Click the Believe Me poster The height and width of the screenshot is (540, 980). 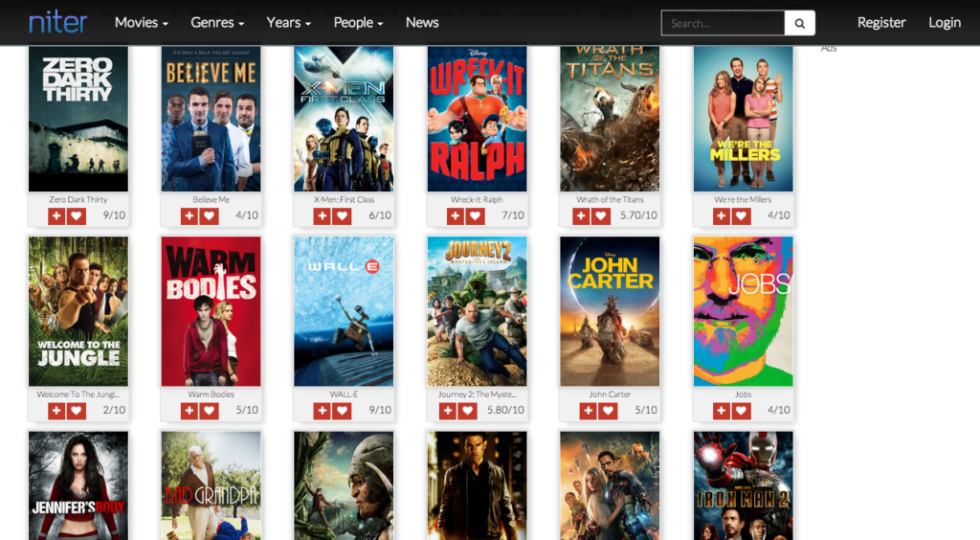coord(212,119)
